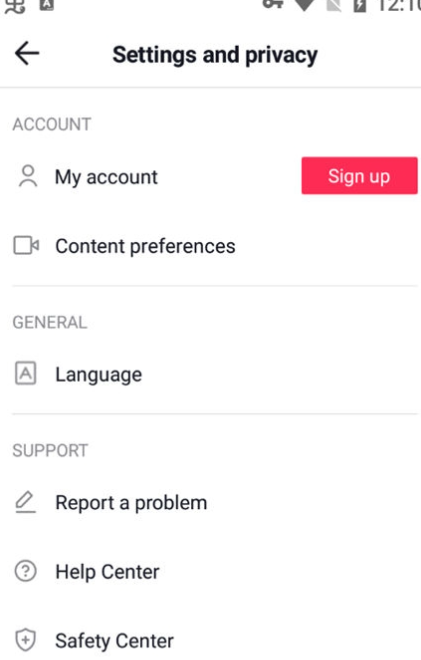The image size is (421, 660).
Task: Tap the question mark Help Center icon
Action: click(26, 571)
